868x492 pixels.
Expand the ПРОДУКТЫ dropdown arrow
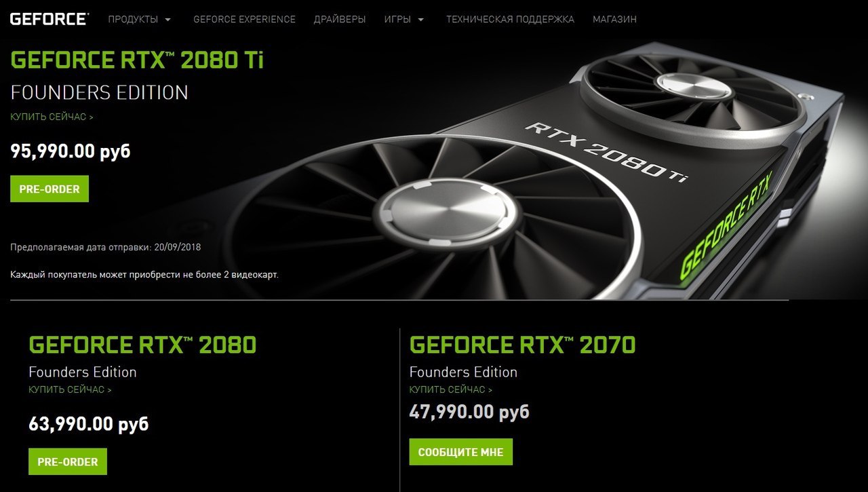coord(168,20)
